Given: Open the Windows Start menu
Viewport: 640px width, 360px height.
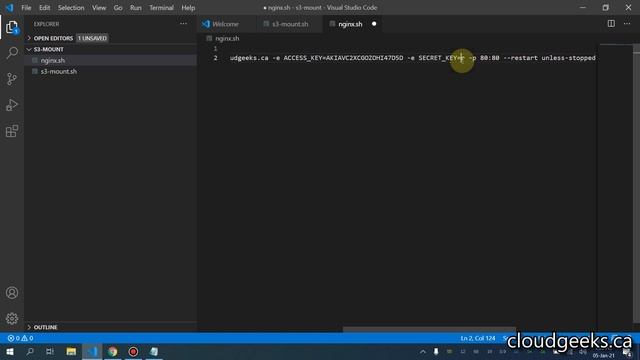Looking at the screenshot, I should (x=9, y=351).
